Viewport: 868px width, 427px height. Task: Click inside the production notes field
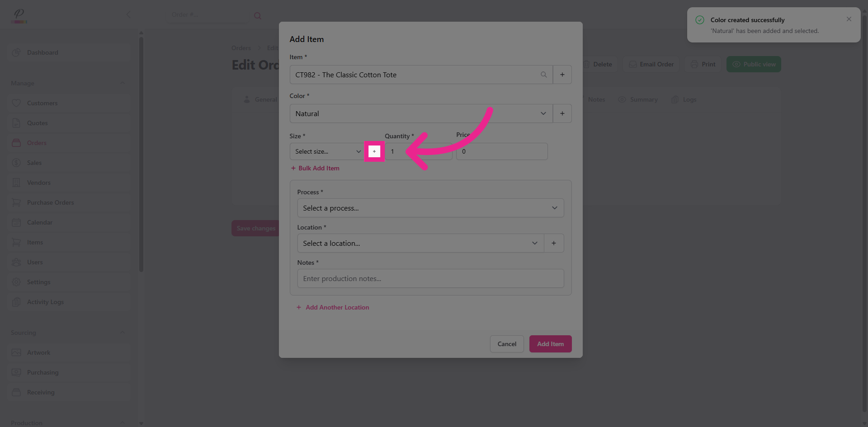pyautogui.click(x=430, y=278)
